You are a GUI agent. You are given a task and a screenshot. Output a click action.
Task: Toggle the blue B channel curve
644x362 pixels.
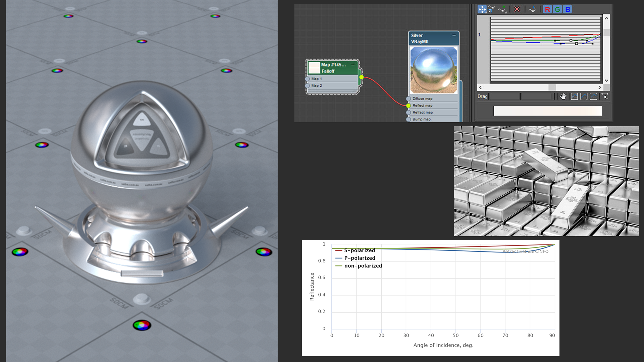(568, 9)
